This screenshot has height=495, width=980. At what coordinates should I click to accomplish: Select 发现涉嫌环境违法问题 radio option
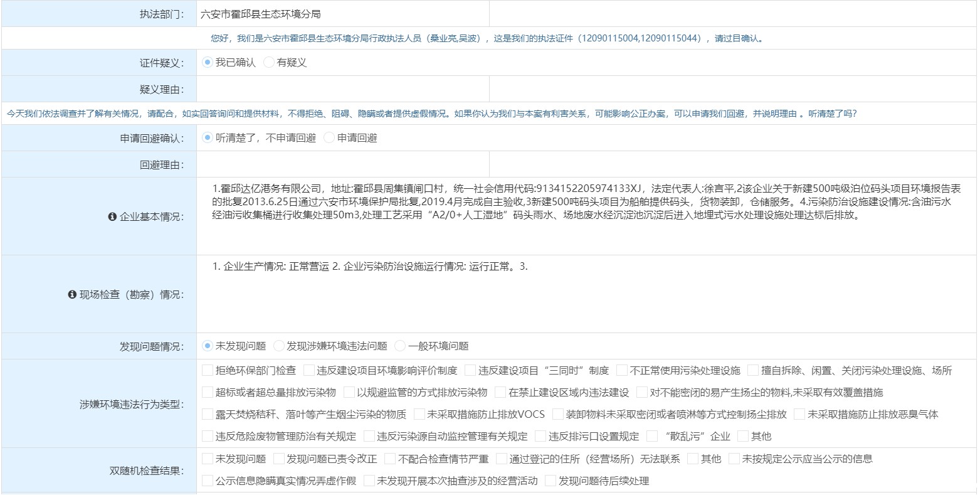click(x=279, y=346)
